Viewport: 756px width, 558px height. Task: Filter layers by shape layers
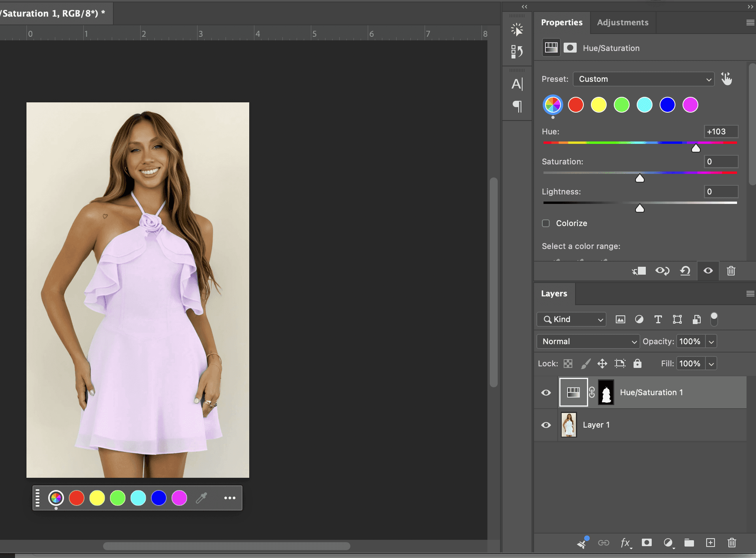[x=677, y=319]
